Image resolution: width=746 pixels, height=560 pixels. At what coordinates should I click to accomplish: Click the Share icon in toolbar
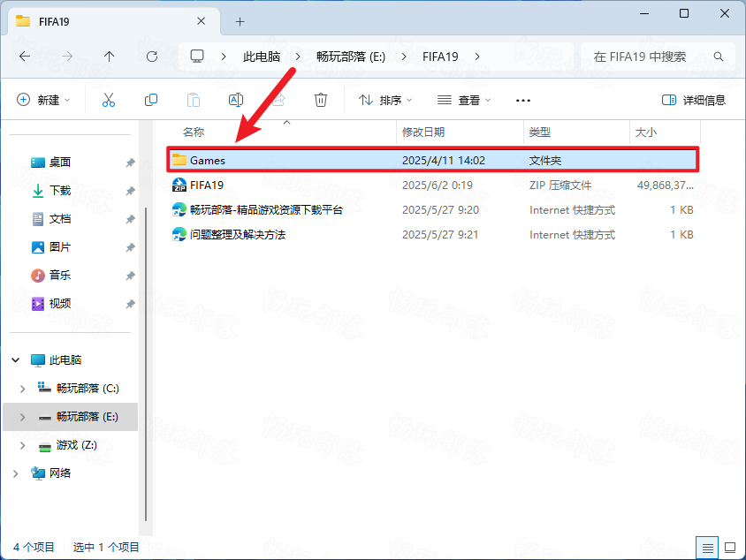(x=278, y=100)
